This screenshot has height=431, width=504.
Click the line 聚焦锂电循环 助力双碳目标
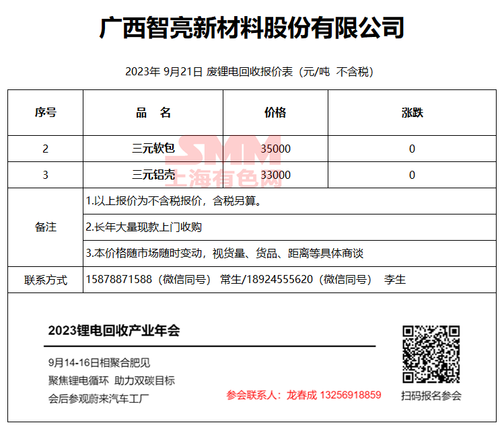point(112,381)
